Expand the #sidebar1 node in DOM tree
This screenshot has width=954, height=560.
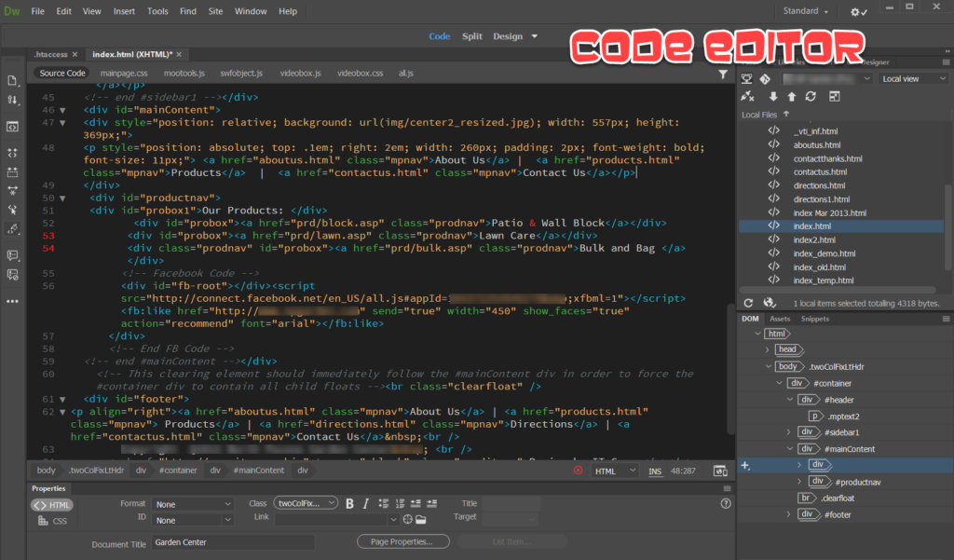[789, 432]
